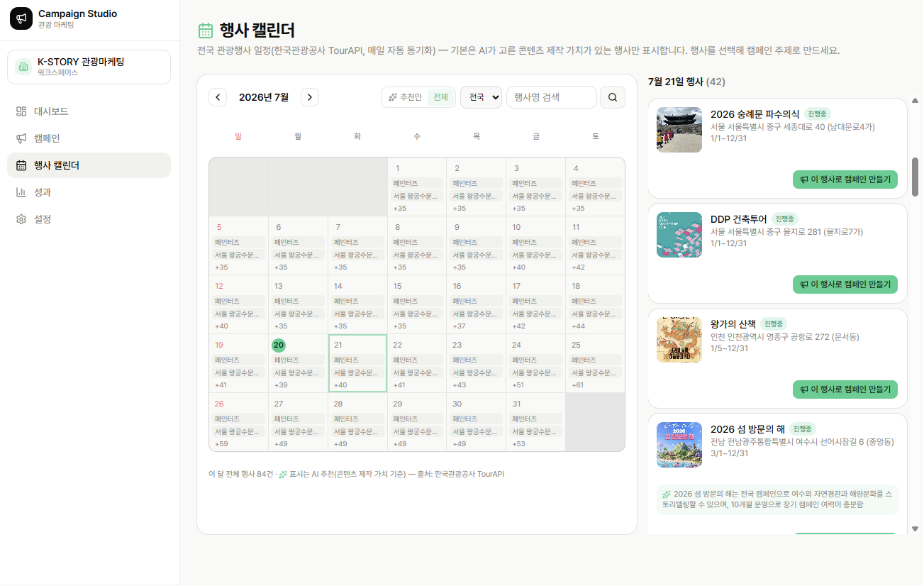
Task: Open 설정 in the sidebar
Action: pyautogui.click(x=89, y=219)
